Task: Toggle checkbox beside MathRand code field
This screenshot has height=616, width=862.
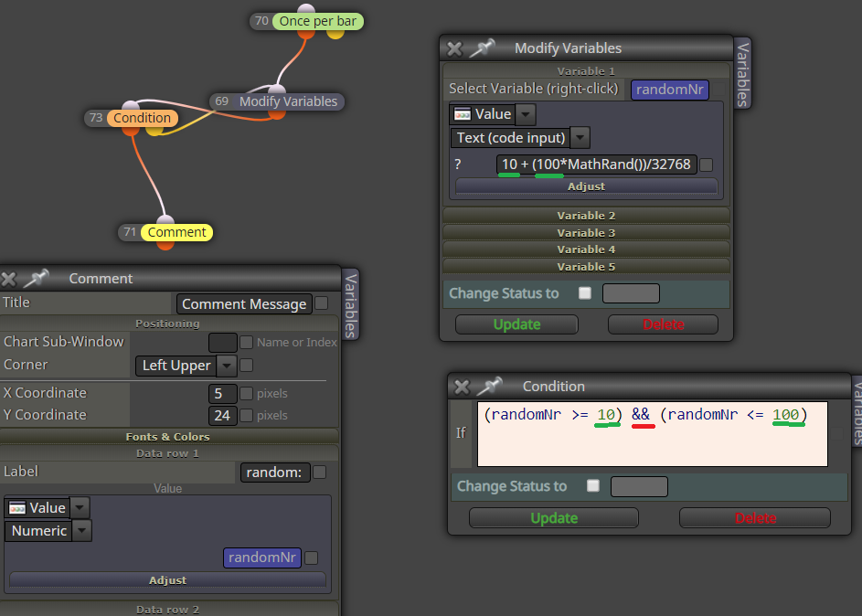Action: point(707,165)
